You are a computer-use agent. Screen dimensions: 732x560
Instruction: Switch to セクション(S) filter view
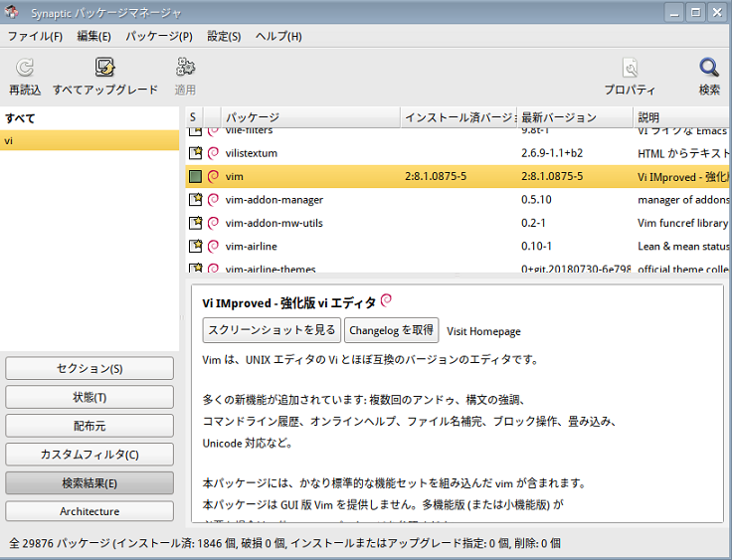[90, 368]
